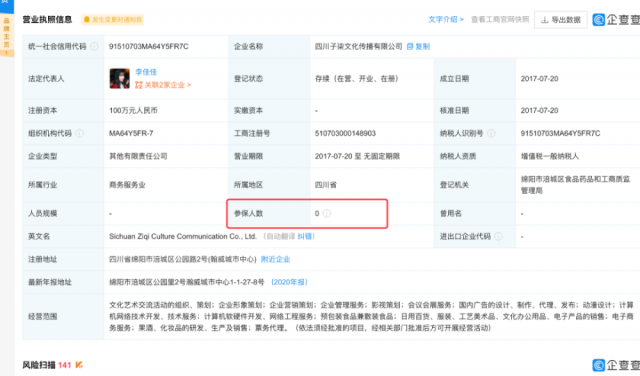The height and width of the screenshot is (376, 640).
Task: Click 纠错 beside English name
Action: pyautogui.click(x=304, y=236)
